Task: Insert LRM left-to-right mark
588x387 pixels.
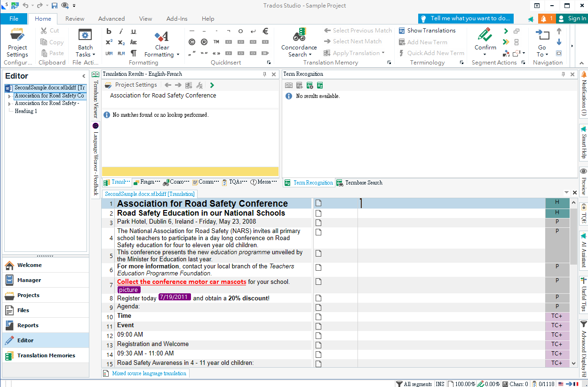Action: (109, 53)
